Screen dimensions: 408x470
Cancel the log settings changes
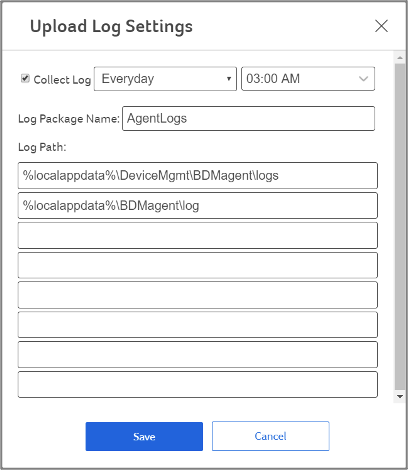pyautogui.click(x=271, y=436)
